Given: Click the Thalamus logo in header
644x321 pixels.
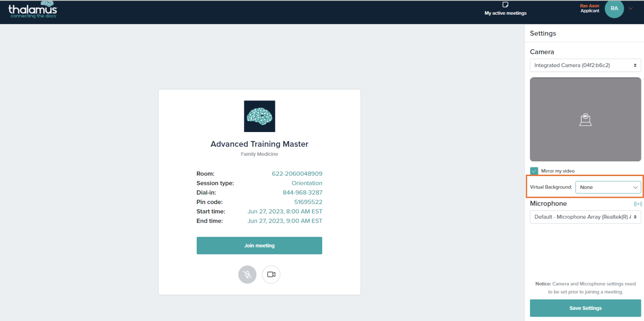Looking at the screenshot, I should [32, 10].
